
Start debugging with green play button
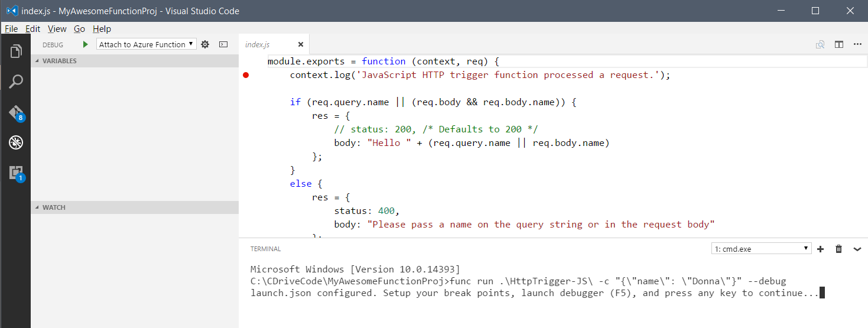click(x=86, y=44)
